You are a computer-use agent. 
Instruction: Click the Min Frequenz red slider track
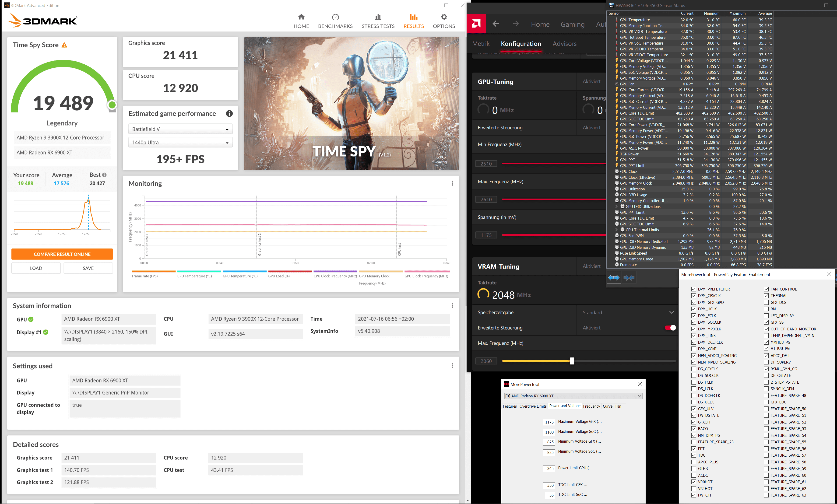click(554, 163)
